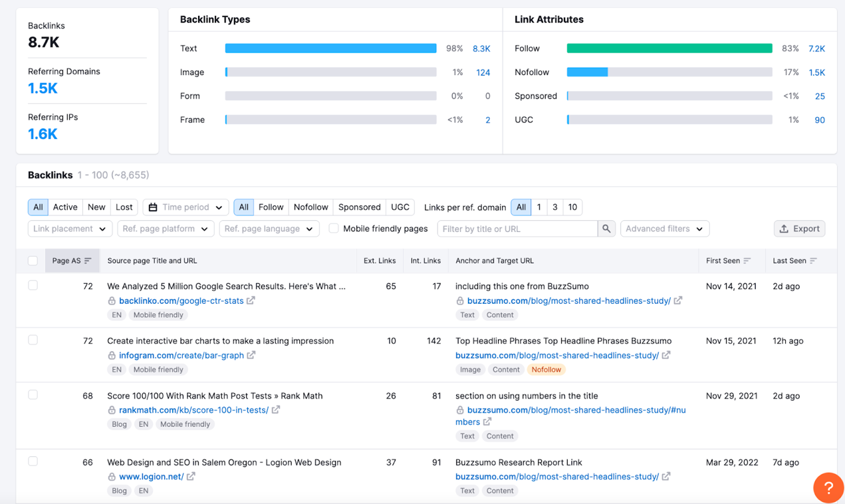Screen dimensions: 845x504
Task: Click the search magnifier icon in filter box
Action: pos(606,229)
